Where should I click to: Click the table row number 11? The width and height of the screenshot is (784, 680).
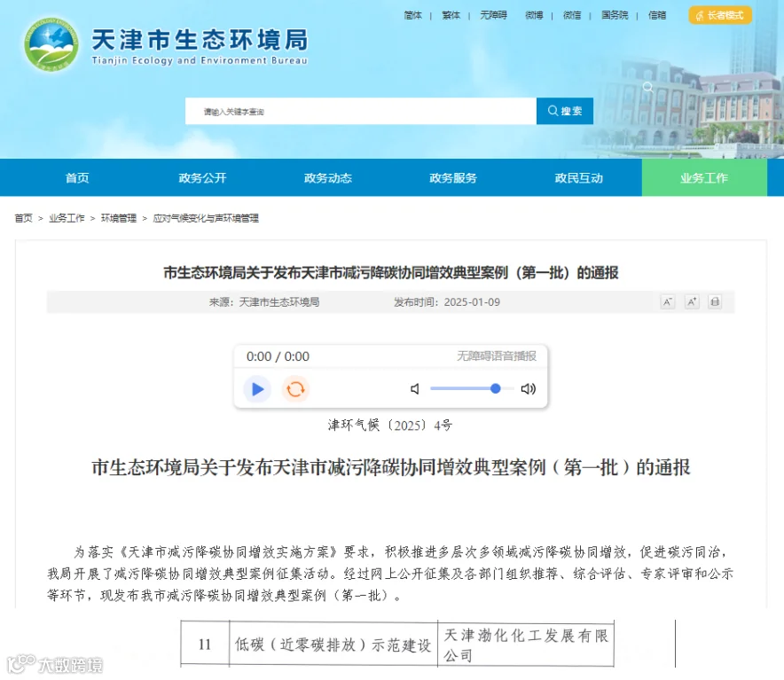pos(205,645)
